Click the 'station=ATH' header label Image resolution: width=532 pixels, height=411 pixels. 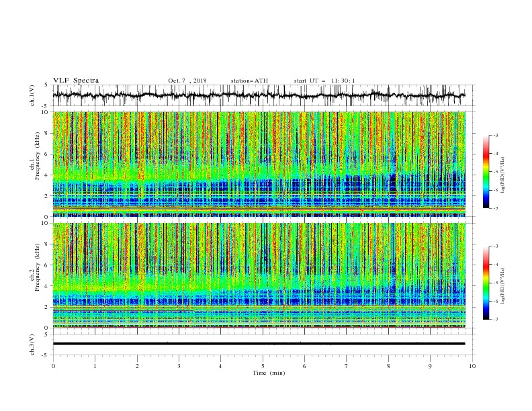[249, 81]
